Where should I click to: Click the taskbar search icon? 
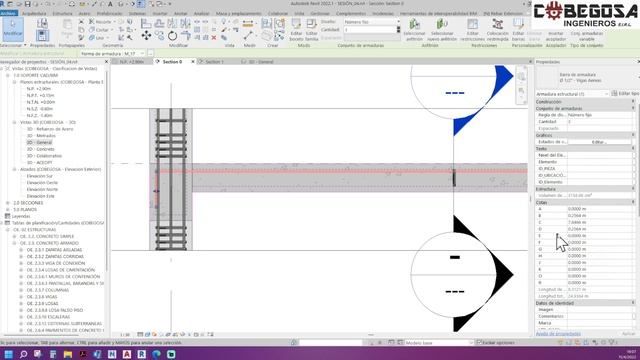click(x=23, y=354)
